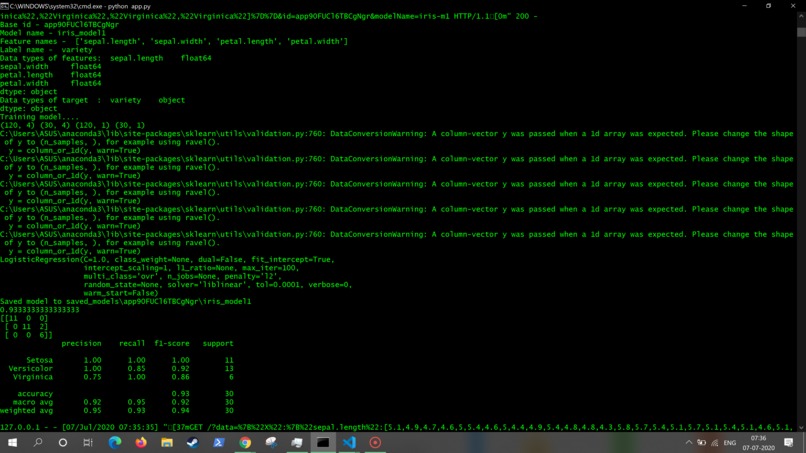Click 'Feature names' line
The width and height of the screenshot is (806, 453).
(174, 41)
